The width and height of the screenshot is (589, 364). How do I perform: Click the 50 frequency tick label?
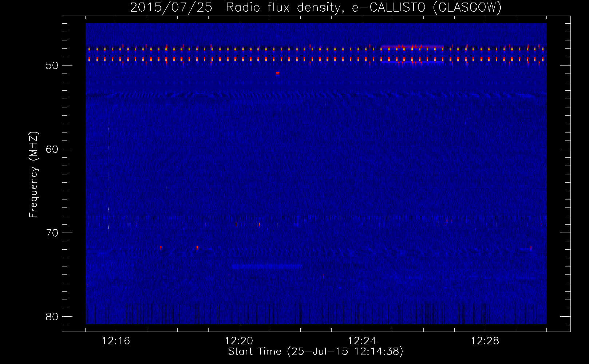pyautogui.click(x=52, y=66)
